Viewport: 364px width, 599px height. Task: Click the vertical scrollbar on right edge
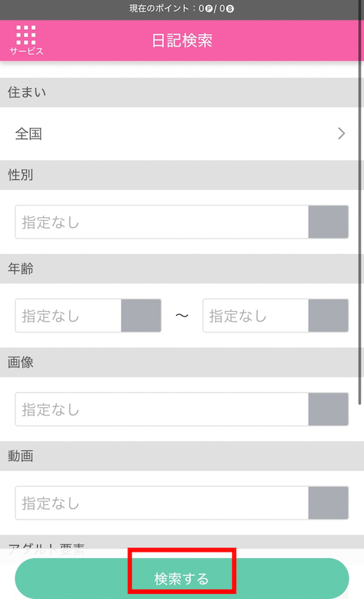(360, 203)
